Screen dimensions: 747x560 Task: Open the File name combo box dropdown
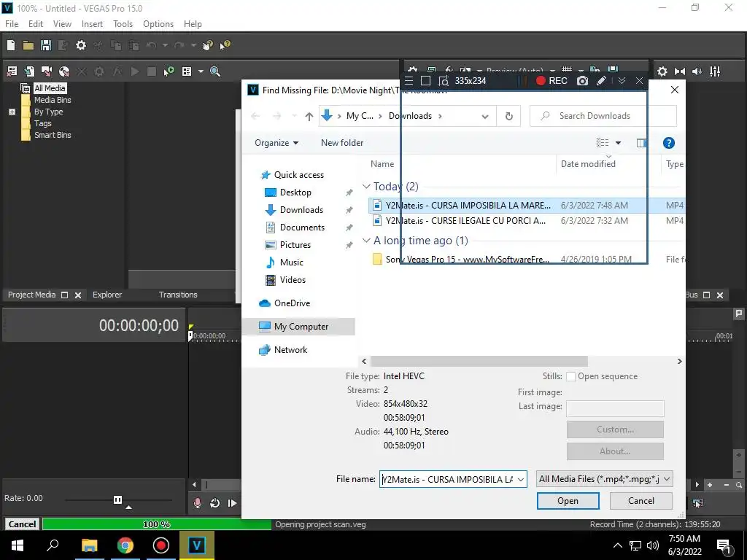click(x=521, y=479)
